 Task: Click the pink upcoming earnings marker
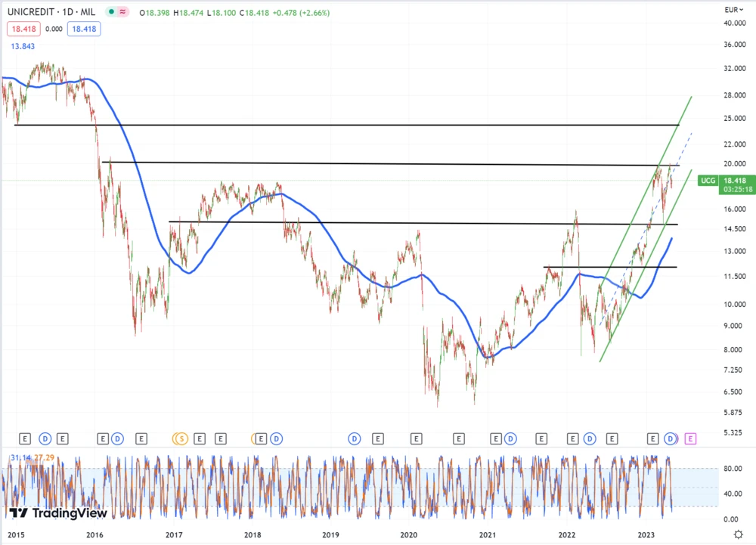point(690,438)
